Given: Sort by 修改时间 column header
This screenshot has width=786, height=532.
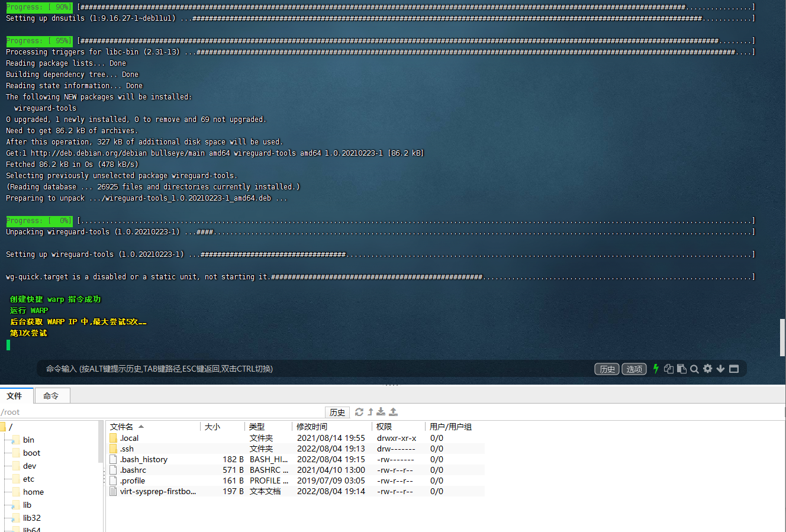Looking at the screenshot, I should pyautogui.click(x=332, y=427).
